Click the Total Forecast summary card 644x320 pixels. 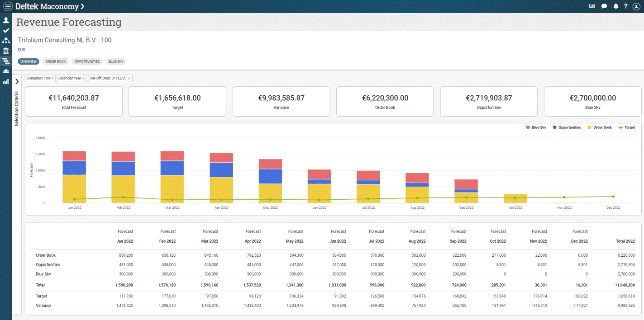tap(74, 101)
